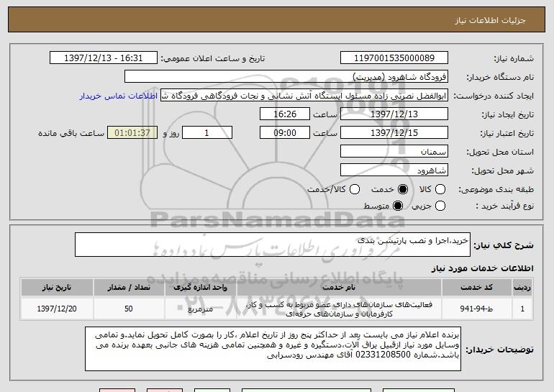Select the خدمت radio button
The image size is (554, 392).
pyautogui.click(x=402, y=189)
